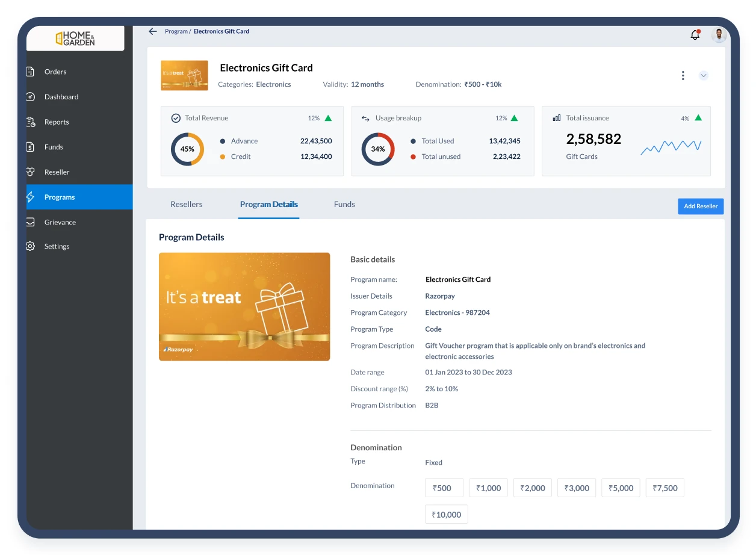Click the Total issuance sparkline chart
Image resolution: width=756 pixels, height=555 pixels.
(x=671, y=146)
